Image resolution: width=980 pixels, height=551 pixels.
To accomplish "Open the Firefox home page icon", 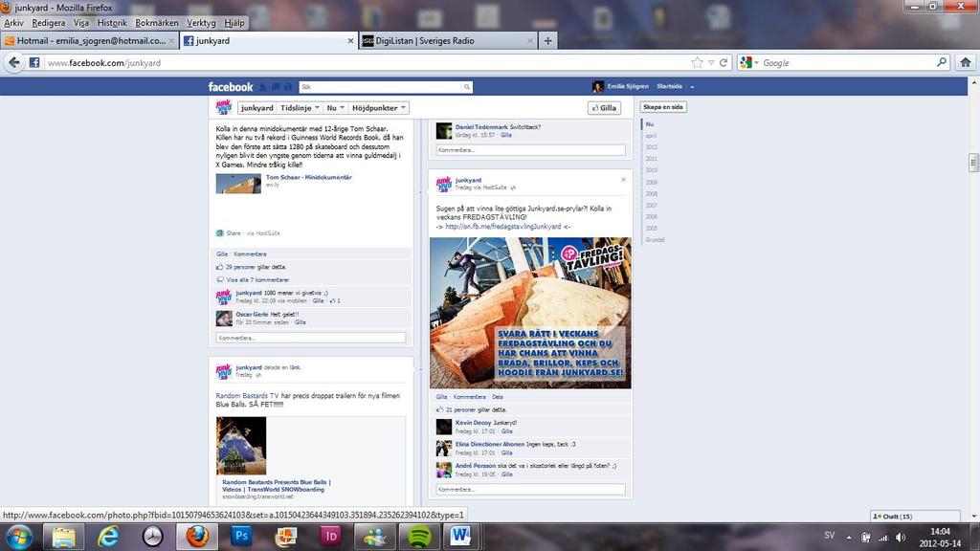I will 966,62.
